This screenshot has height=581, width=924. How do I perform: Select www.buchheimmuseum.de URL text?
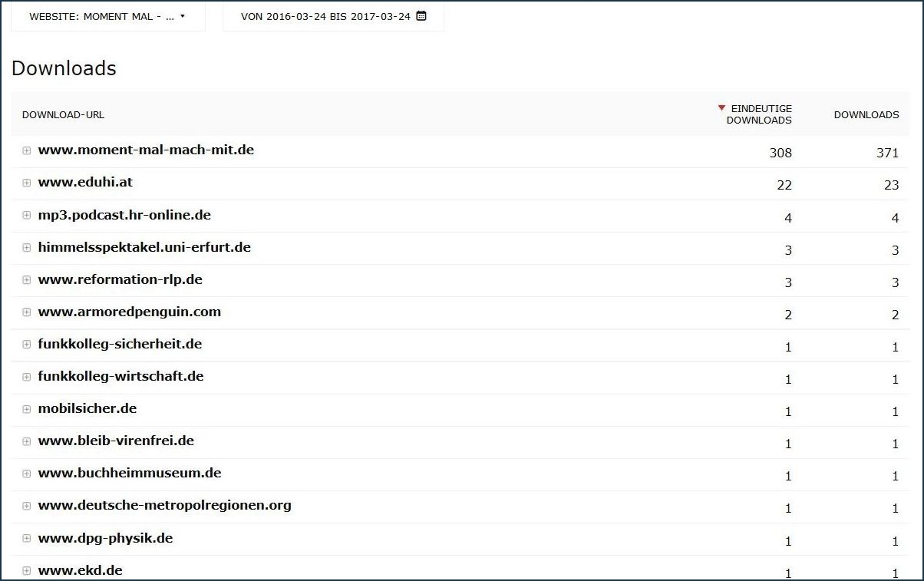(130, 473)
